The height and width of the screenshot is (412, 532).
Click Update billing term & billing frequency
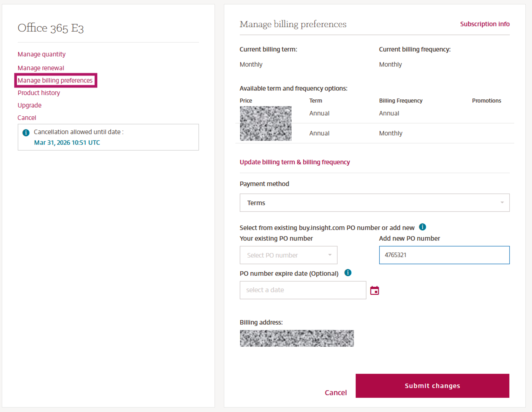point(295,162)
